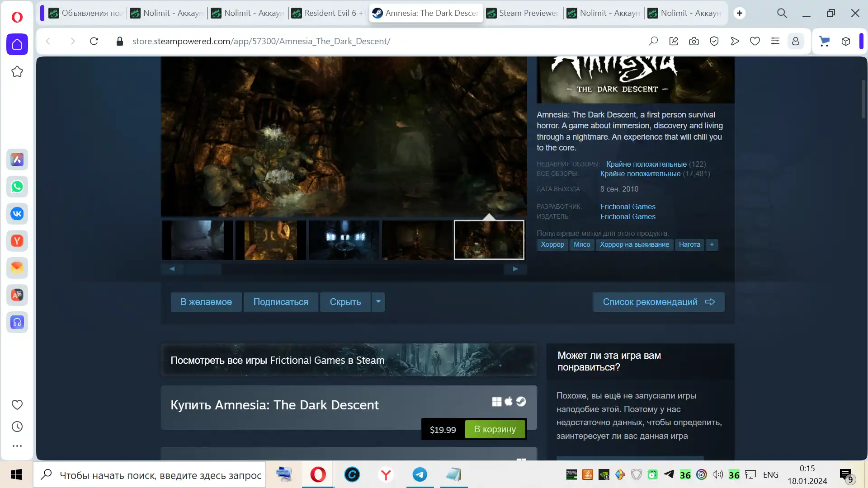
Task: Add more tags with plus button
Action: point(712,244)
